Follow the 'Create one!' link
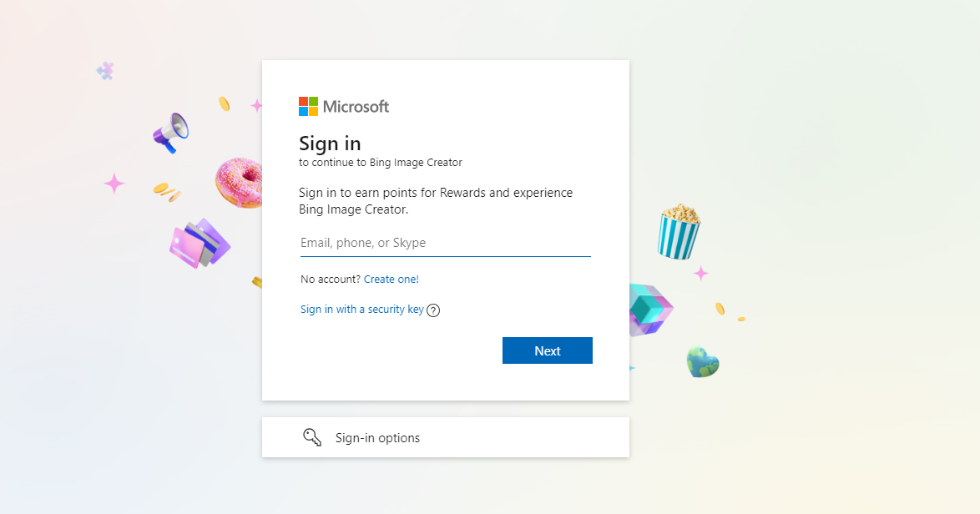The width and height of the screenshot is (980, 514). coord(391,280)
